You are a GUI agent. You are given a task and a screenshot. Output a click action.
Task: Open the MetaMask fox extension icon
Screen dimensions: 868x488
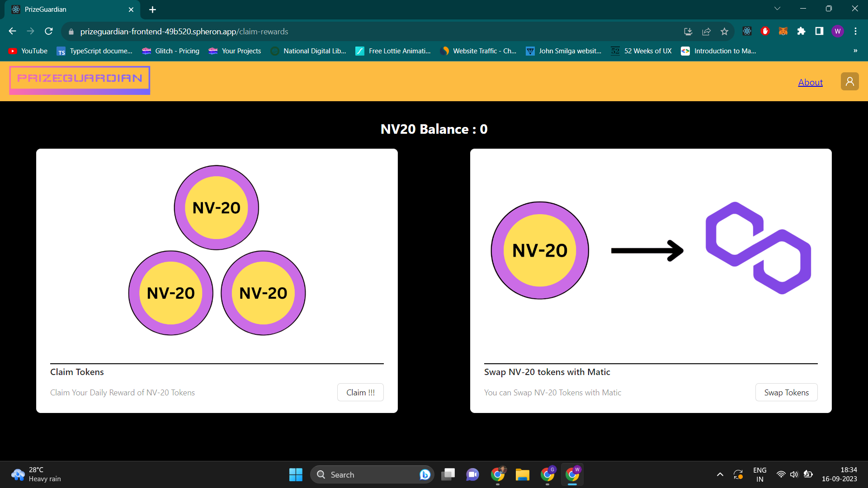tap(783, 31)
